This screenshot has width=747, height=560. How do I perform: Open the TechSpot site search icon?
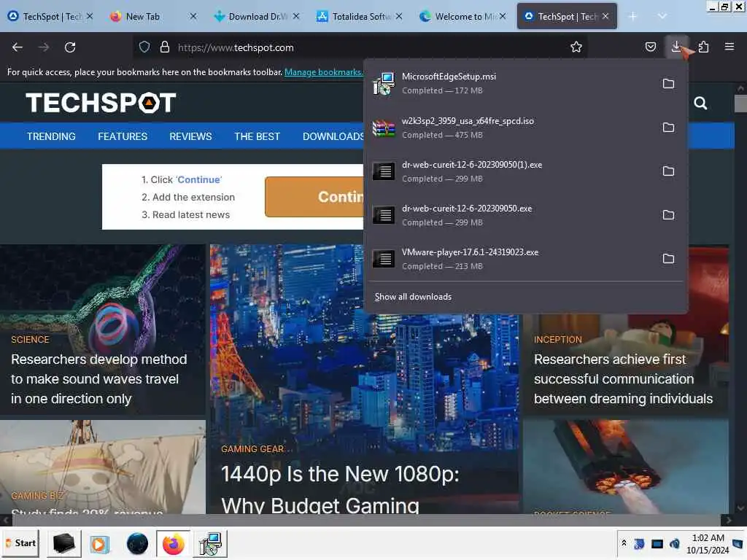point(700,103)
